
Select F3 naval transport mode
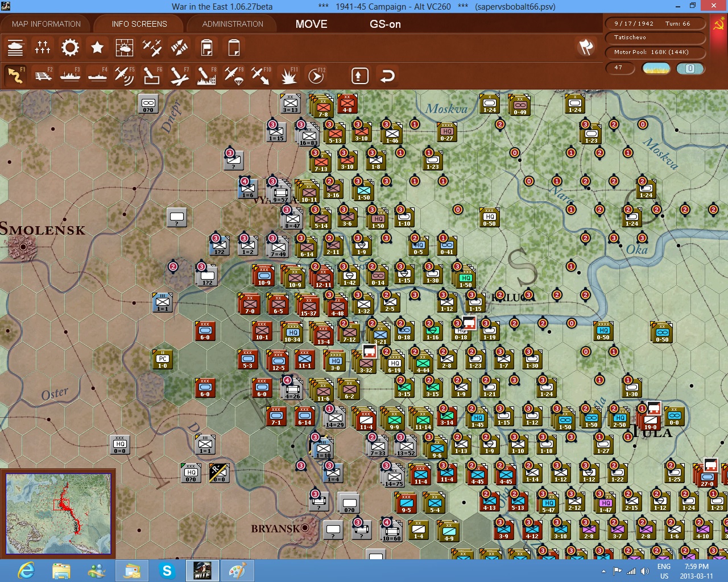click(x=70, y=76)
